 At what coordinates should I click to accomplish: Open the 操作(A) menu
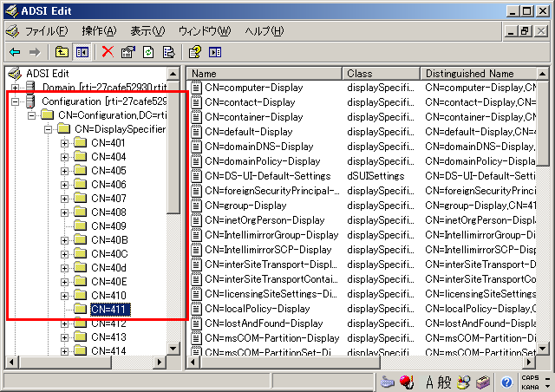click(x=99, y=31)
